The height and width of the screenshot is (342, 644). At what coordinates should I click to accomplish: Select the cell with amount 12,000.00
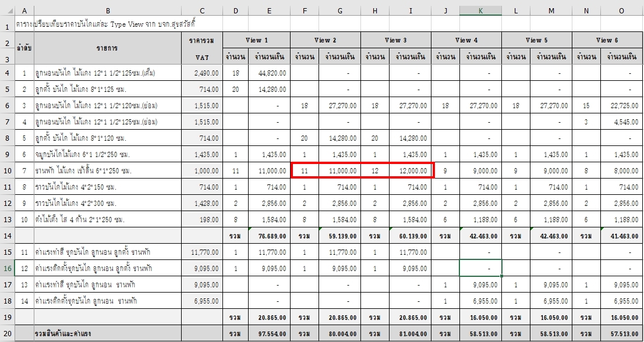[x=410, y=170]
